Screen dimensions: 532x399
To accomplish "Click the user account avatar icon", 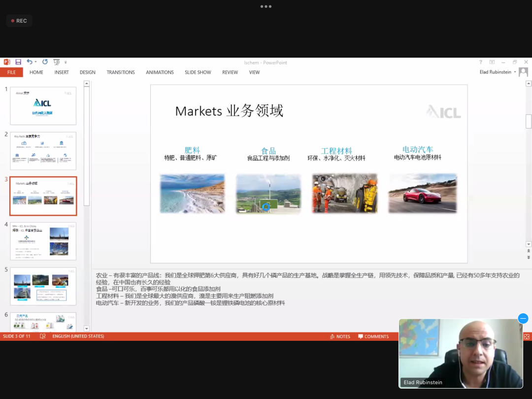I will pos(523,72).
